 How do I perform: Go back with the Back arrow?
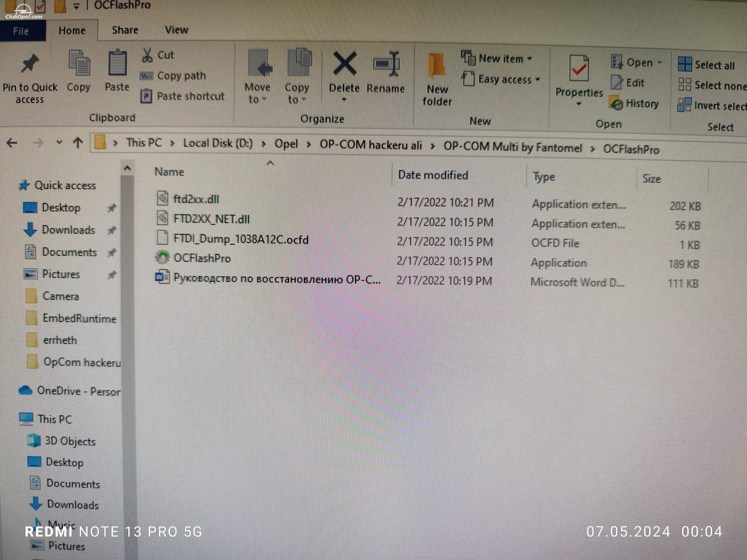[12, 143]
